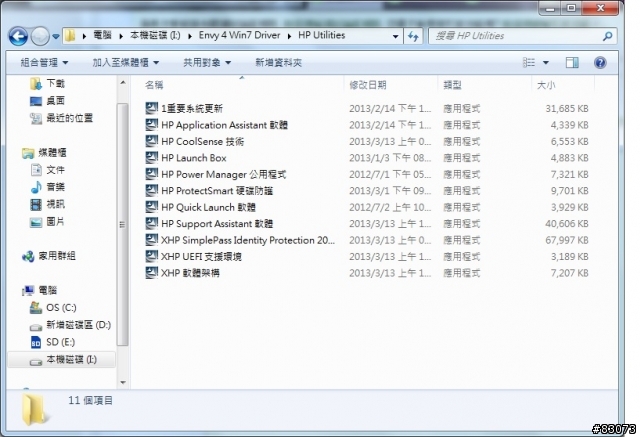Select the 1重要系統更新 file icon

[x=151, y=108]
